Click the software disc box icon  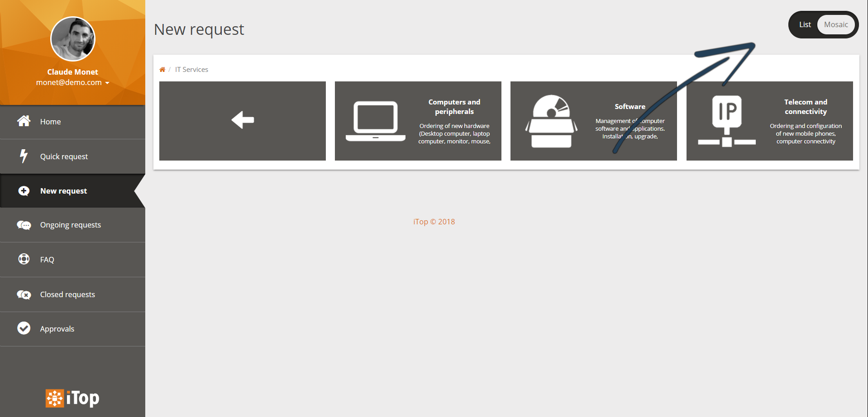point(551,121)
